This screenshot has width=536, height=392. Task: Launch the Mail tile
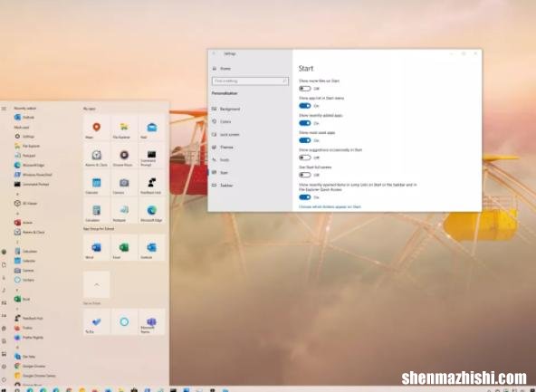[152, 128]
